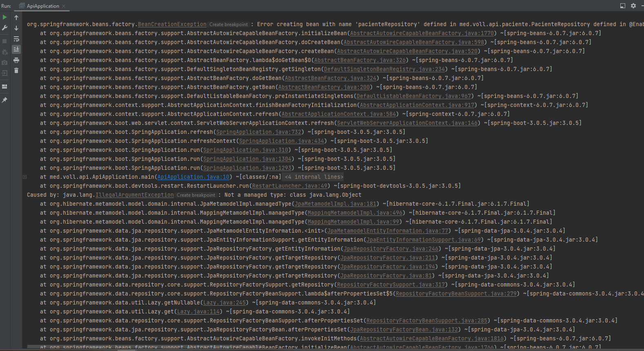Close the ApiApplication run tab
This screenshot has height=351, width=644.
tap(64, 6)
